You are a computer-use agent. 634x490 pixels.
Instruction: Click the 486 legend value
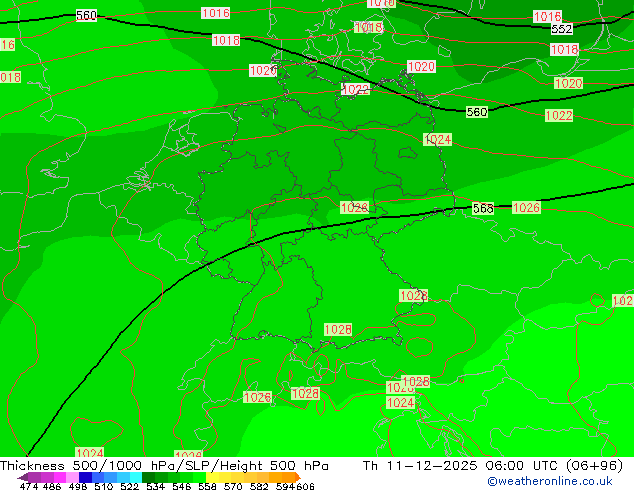pyautogui.click(x=52, y=486)
